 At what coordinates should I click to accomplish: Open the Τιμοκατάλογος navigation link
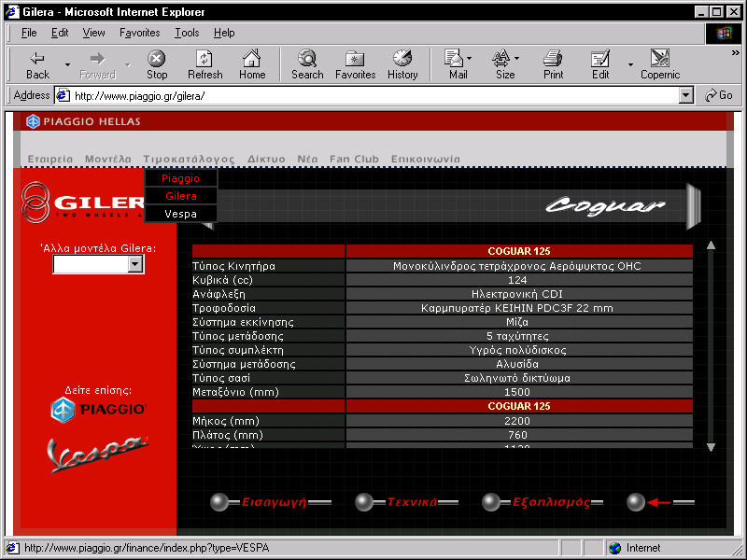click(x=189, y=160)
